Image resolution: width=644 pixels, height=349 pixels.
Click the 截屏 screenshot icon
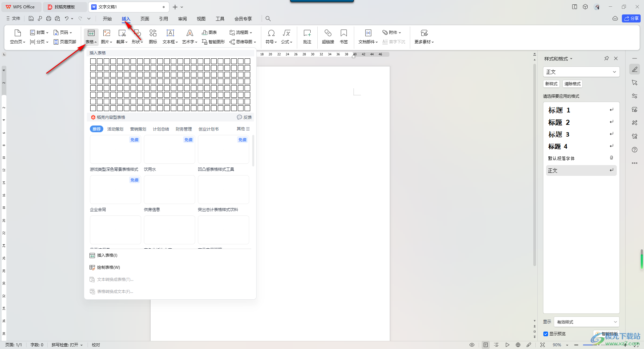tap(122, 37)
